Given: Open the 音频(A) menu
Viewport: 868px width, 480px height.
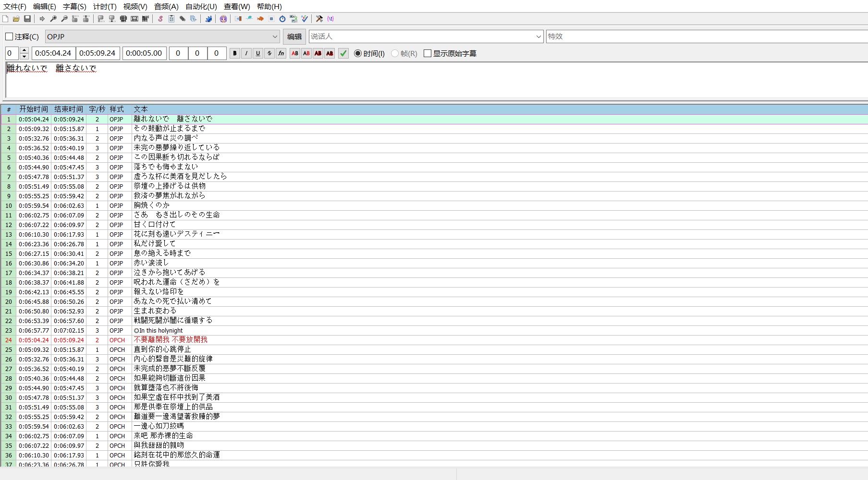Looking at the screenshot, I should (x=166, y=7).
